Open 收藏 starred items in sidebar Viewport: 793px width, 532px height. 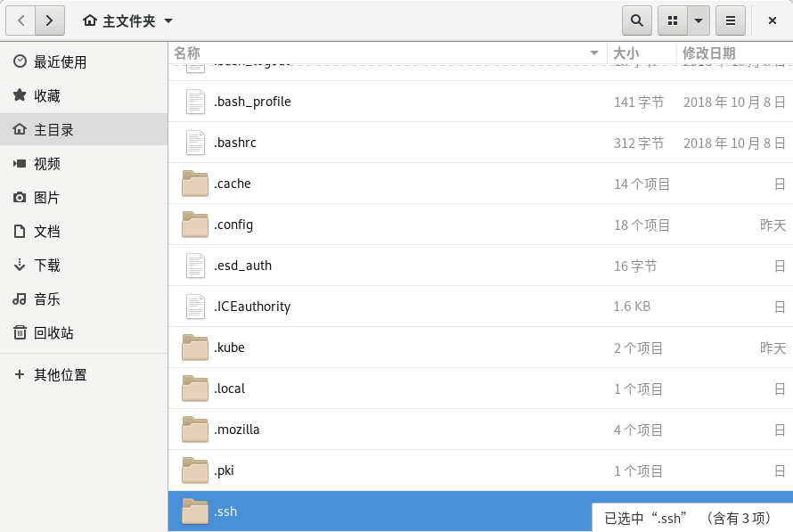84,95
